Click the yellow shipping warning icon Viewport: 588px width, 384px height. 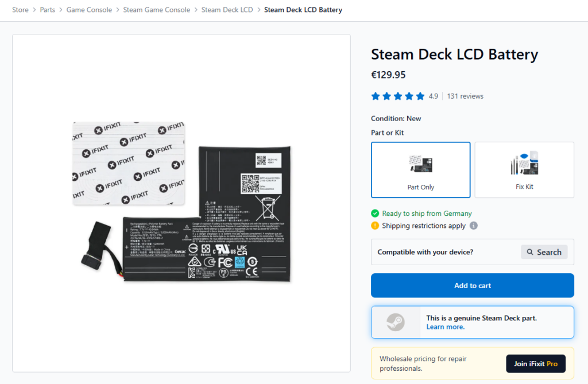click(x=375, y=226)
